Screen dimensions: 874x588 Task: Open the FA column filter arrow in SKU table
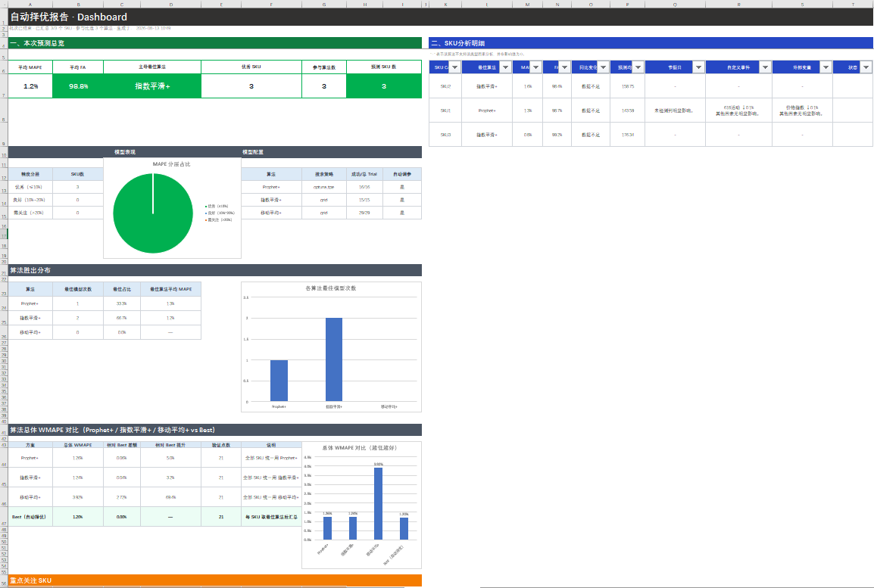pyautogui.click(x=565, y=67)
